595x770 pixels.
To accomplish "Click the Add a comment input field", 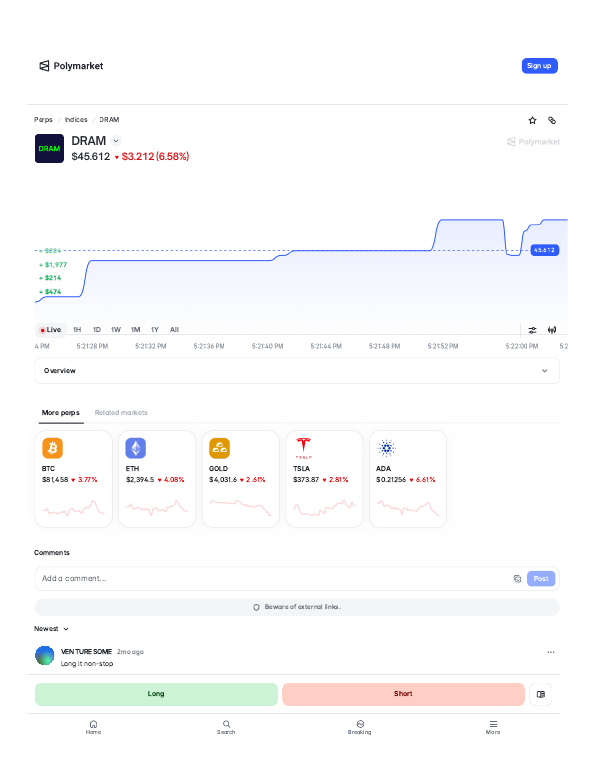I will [272, 578].
